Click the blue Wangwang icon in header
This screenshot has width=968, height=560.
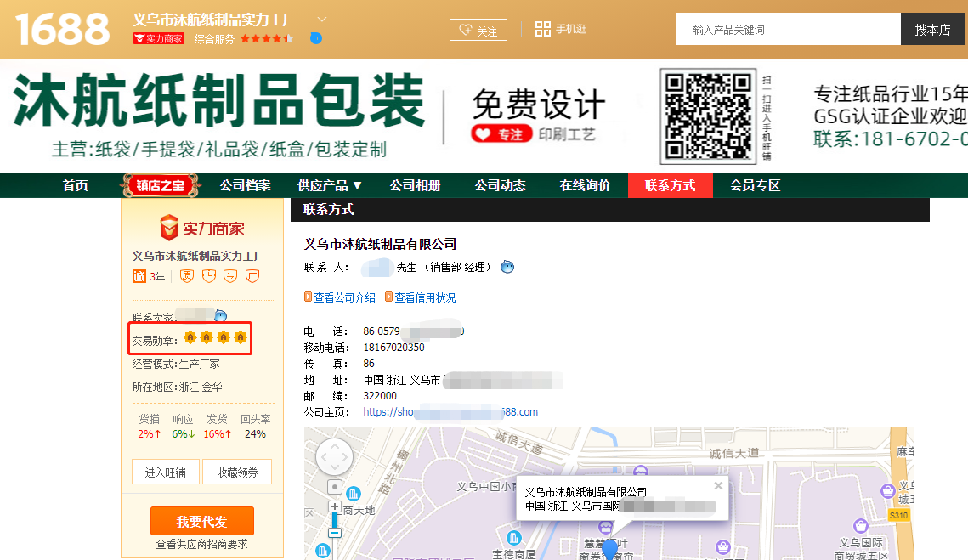[x=315, y=38]
